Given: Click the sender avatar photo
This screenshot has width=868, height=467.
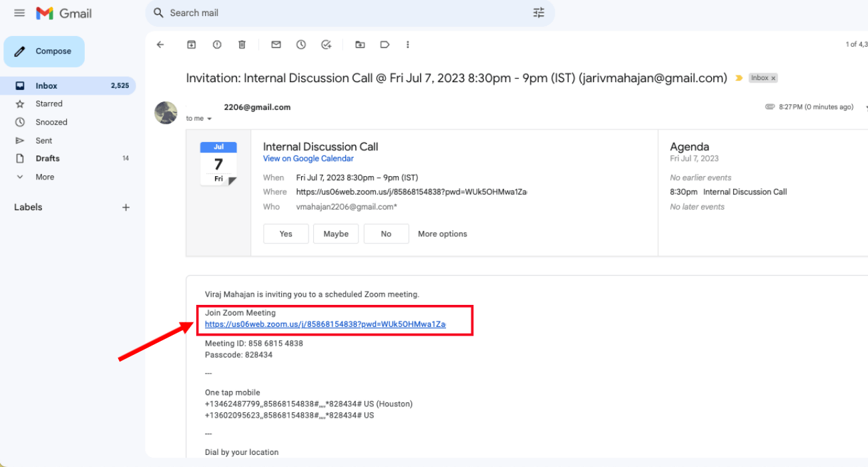Looking at the screenshot, I should pyautogui.click(x=166, y=113).
